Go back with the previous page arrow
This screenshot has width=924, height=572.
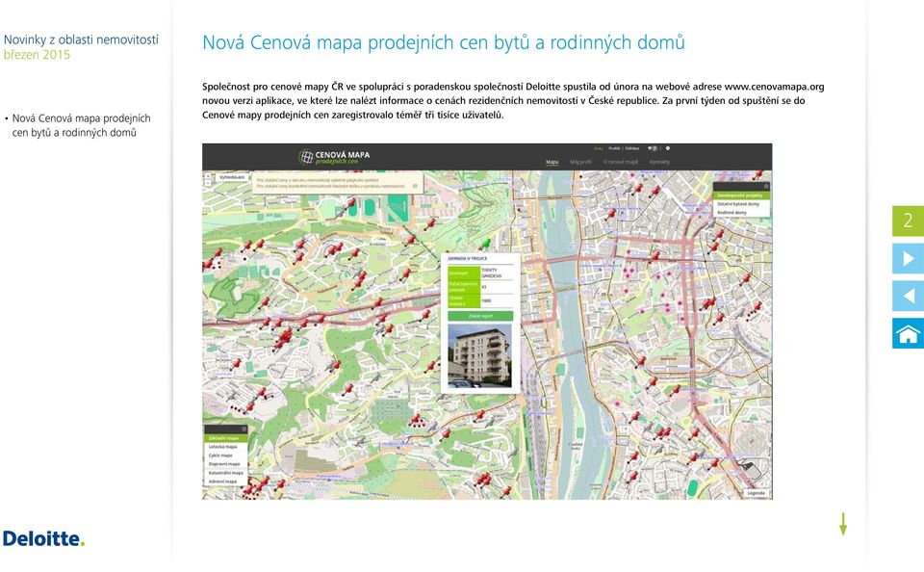click(x=908, y=296)
